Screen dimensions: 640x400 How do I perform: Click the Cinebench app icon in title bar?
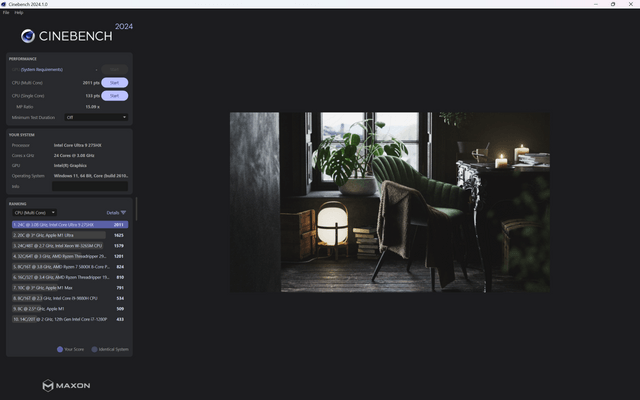click(5, 4)
